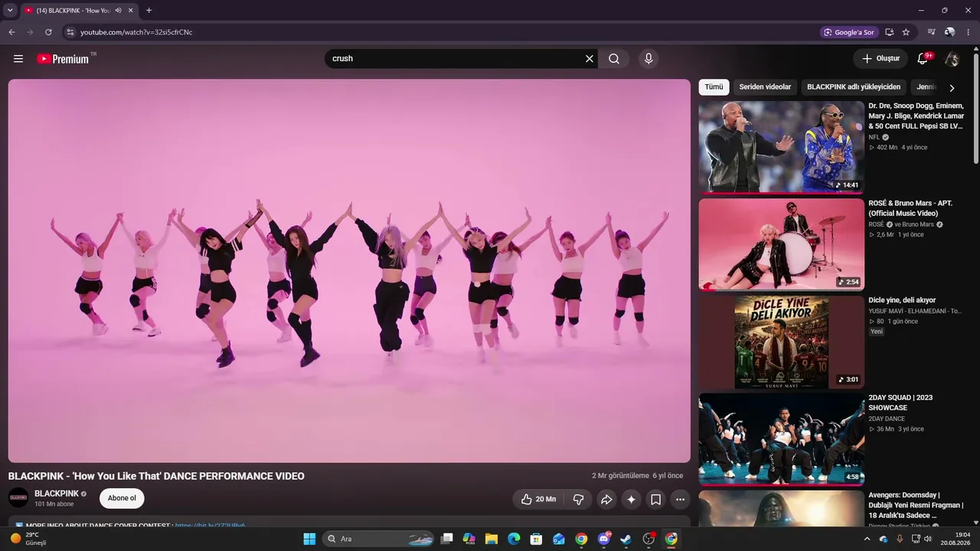The height and width of the screenshot is (551, 980).
Task: Open Discord from the taskbar
Action: [x=604, y=539]
